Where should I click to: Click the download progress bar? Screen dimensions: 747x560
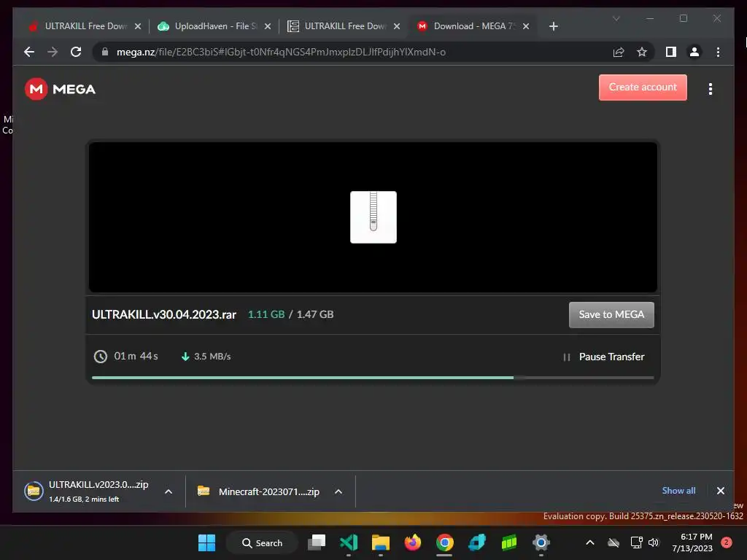click(373, 378)
